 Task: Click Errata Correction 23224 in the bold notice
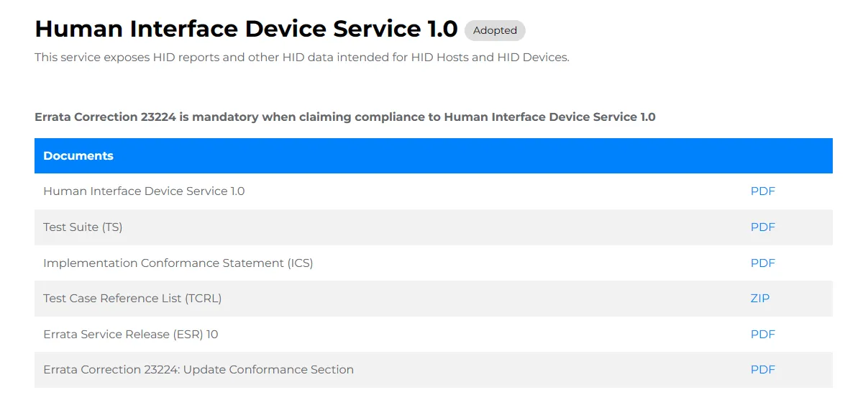coord(106,117)
